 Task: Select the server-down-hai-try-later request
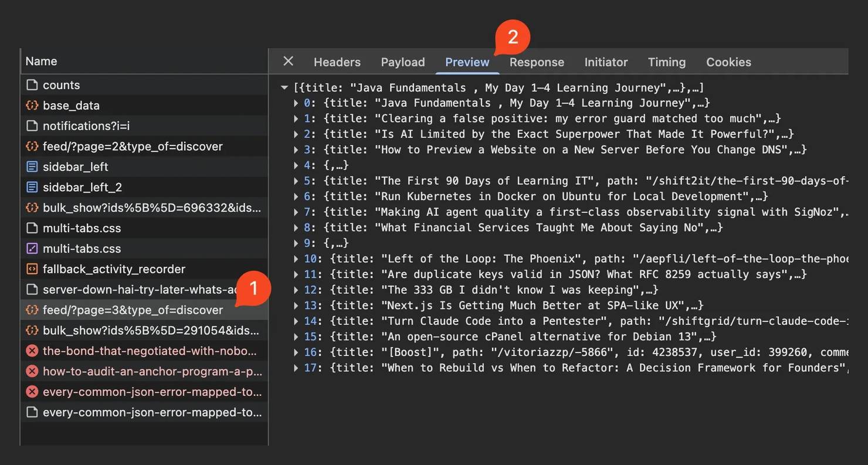click(144, 290)
